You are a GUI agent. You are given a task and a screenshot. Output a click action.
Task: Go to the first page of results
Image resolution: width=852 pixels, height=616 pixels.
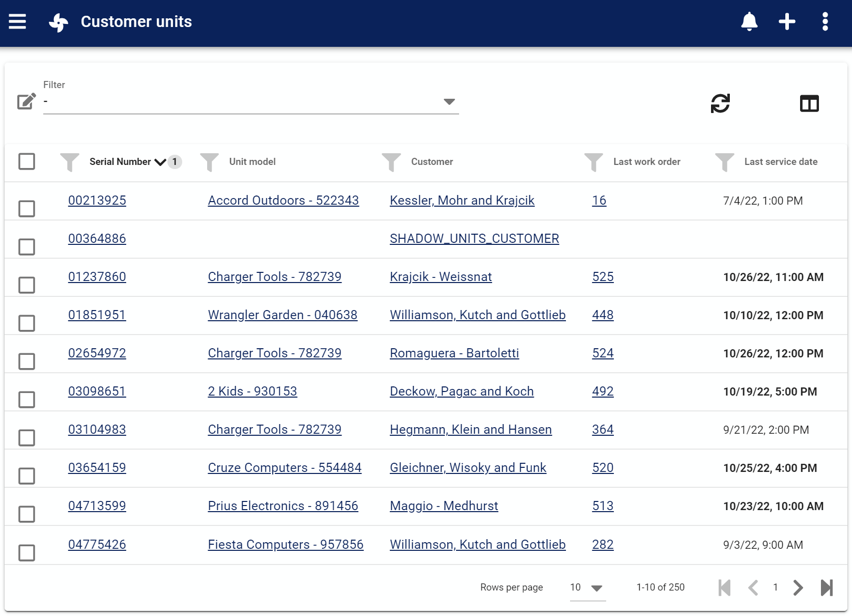(725, 587)
